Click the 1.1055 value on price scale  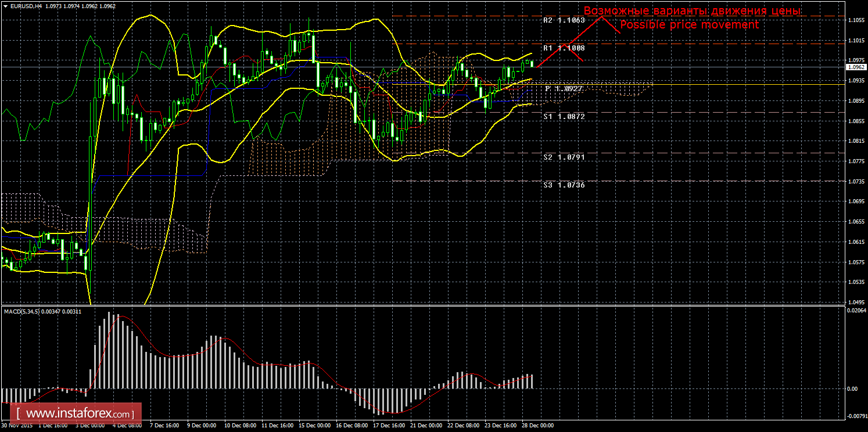click(x=855, y=20)
